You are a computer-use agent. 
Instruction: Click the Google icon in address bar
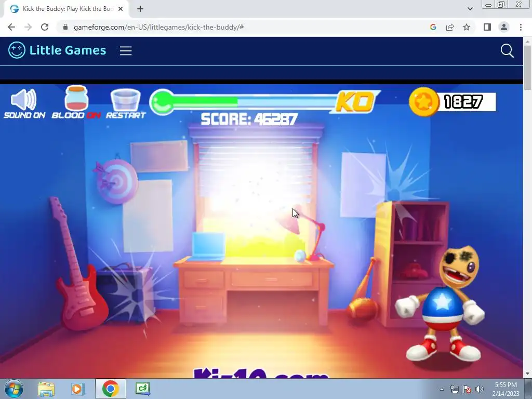pos(433,27)
